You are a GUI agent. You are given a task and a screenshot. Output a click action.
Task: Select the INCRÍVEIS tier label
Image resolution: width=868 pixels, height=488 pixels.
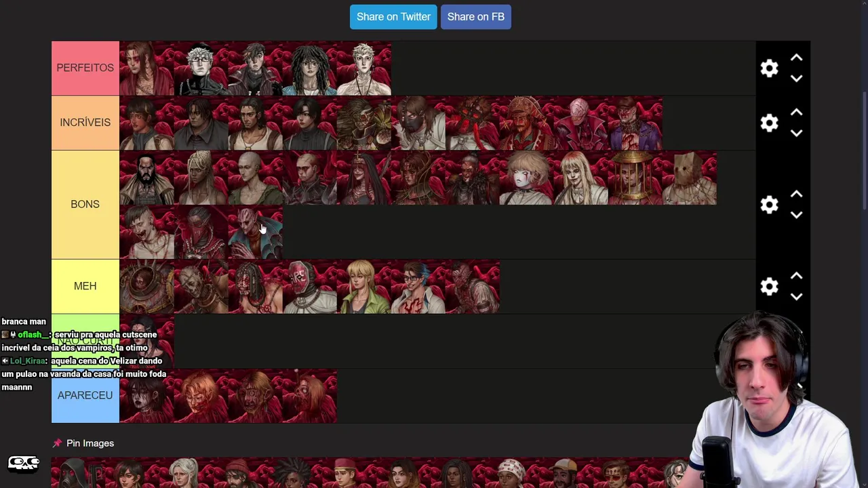pos(85,123)
